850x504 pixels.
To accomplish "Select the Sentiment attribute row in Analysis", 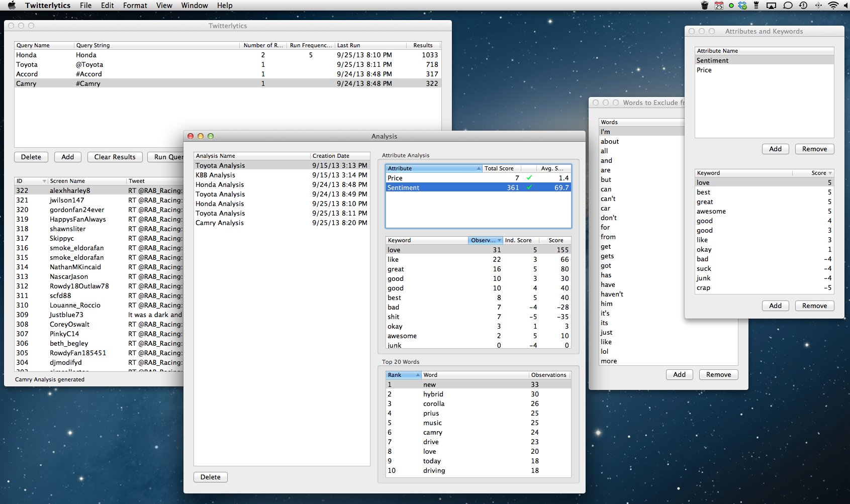I will pos(478,187).
